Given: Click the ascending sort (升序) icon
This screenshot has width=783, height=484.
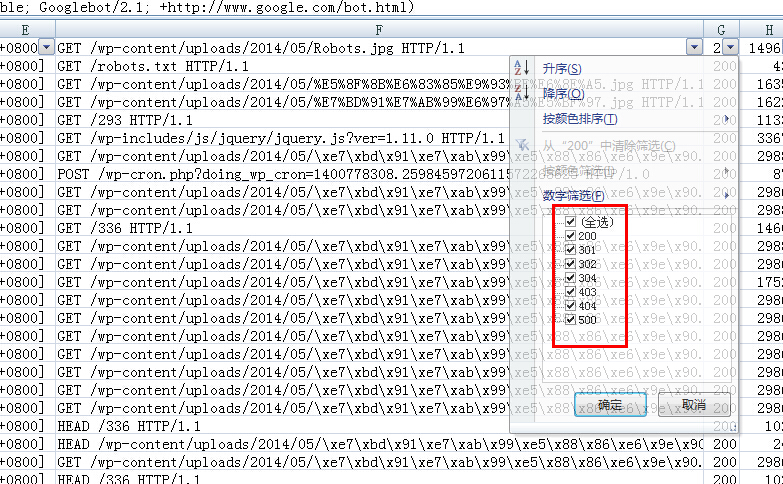Looking at the screenshot, I should (x=520, y=68).
